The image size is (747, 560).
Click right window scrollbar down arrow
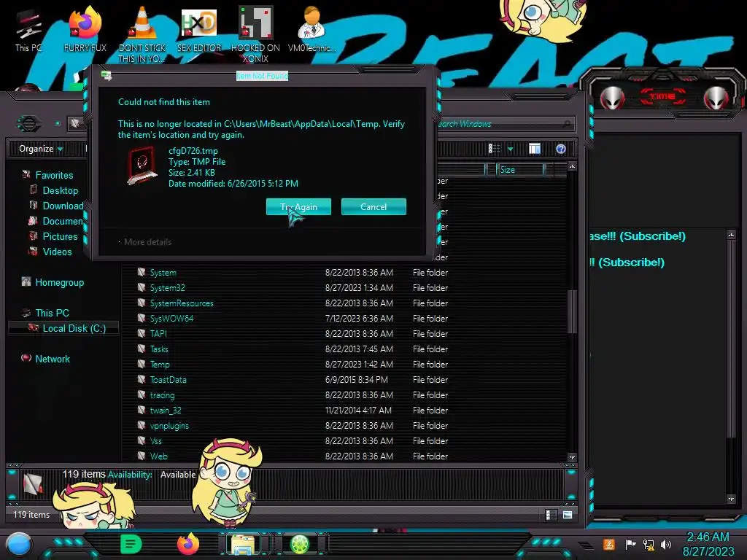731,499
